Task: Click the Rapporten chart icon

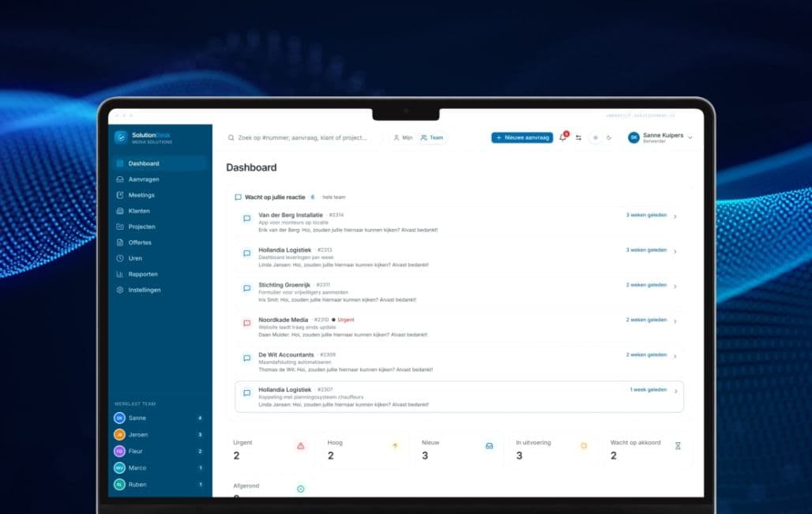Action: click(x=119, y=274)
